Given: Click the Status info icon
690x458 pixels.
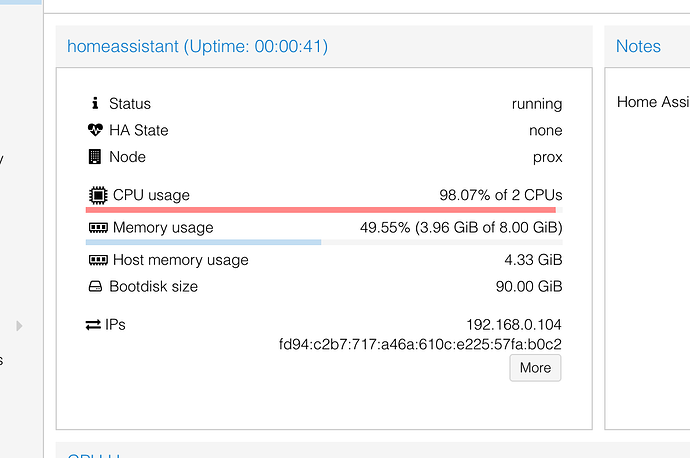Looking at the screenshot, I should [95, 103].
